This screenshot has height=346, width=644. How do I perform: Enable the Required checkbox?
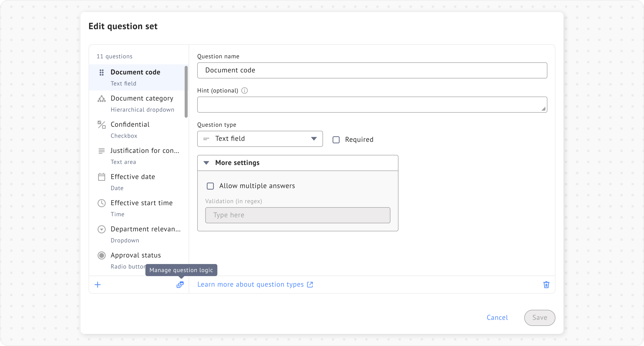pyautogui.click(x=336, y=140)
